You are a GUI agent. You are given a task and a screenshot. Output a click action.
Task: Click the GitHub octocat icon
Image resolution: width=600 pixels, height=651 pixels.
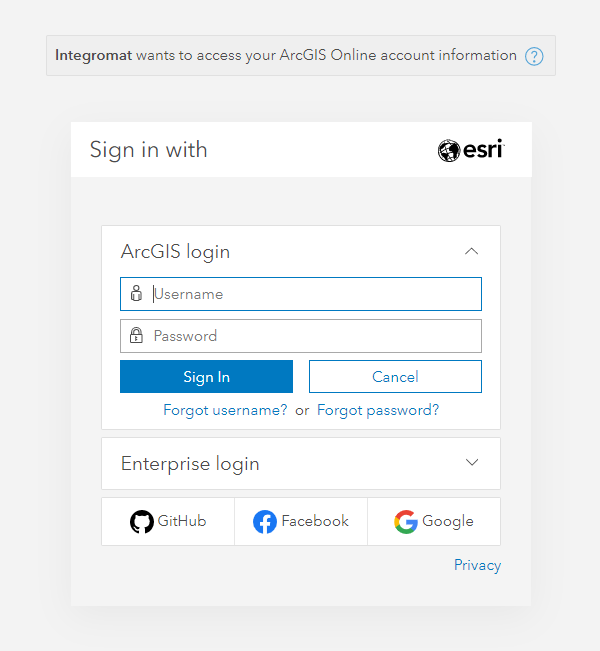(x=142, y=522)
